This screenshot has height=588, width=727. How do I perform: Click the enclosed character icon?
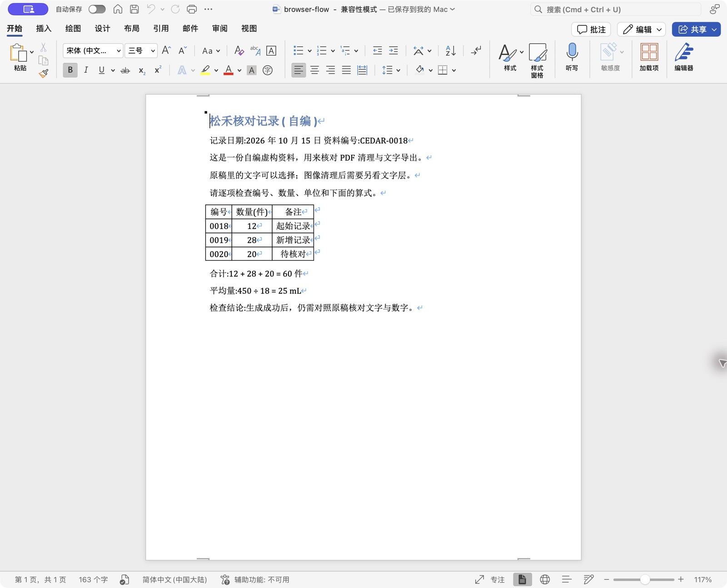268,70
